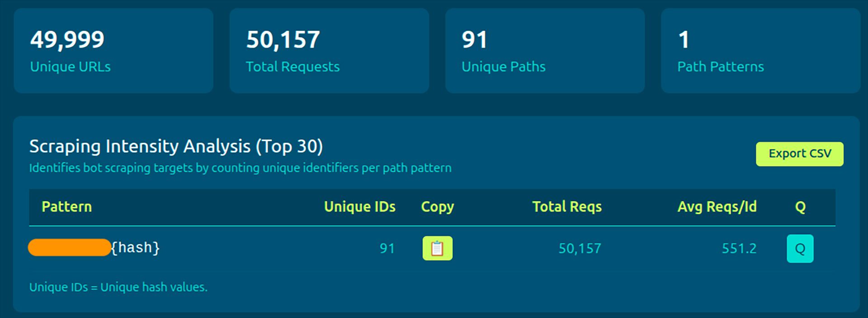
Task: Click the {hash} pattern text in the row
Action: pos(136,248)
